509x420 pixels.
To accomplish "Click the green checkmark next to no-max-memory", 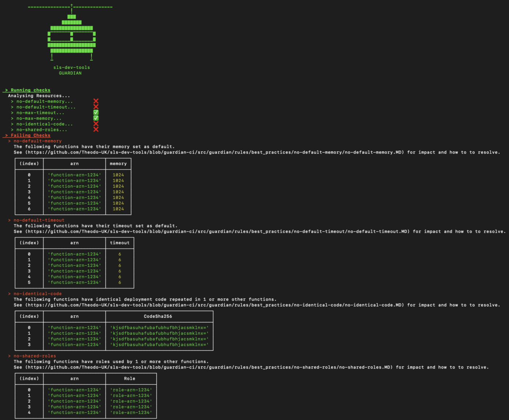I will click(96, 118).
